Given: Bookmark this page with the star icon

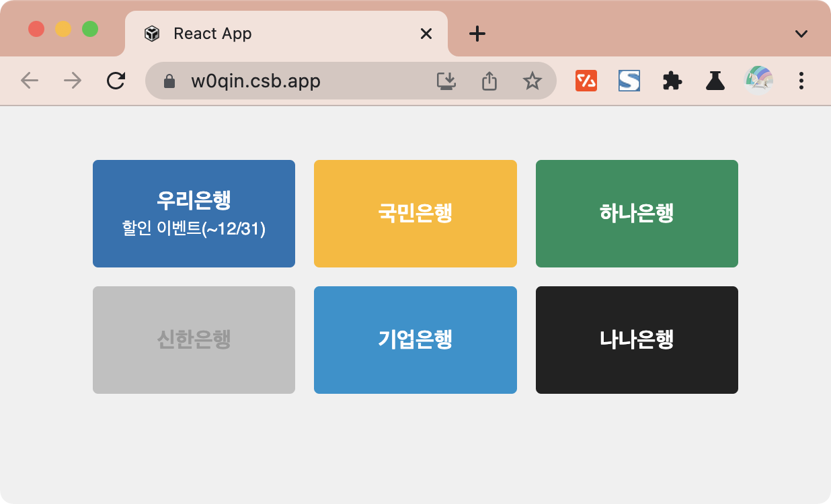Looking at the screenshot, I should (x=532, y=81).
